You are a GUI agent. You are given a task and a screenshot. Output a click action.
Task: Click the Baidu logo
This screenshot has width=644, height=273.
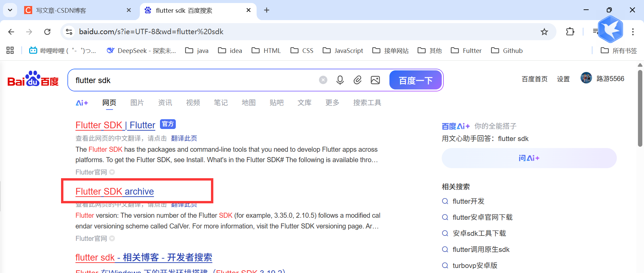pyautogui.click(x=33, y=79)
